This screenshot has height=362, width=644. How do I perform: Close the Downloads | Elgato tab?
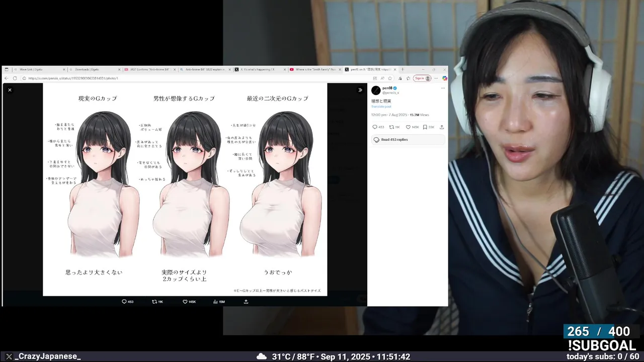click(x=119, y=69)
